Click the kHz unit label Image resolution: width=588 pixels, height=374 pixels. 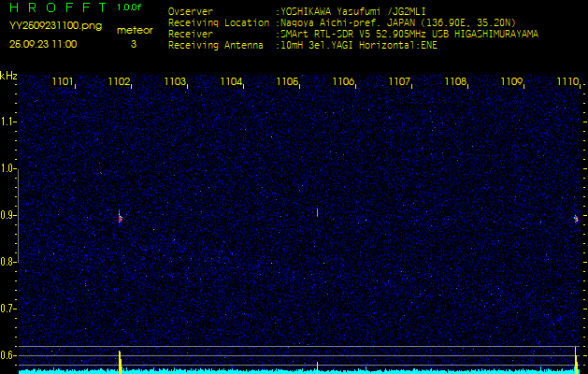(8, 75)
